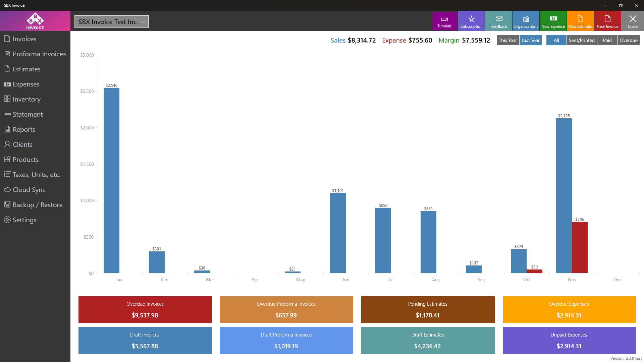Open the Taxes, Units, etc. settings

(x=36, y=175)
